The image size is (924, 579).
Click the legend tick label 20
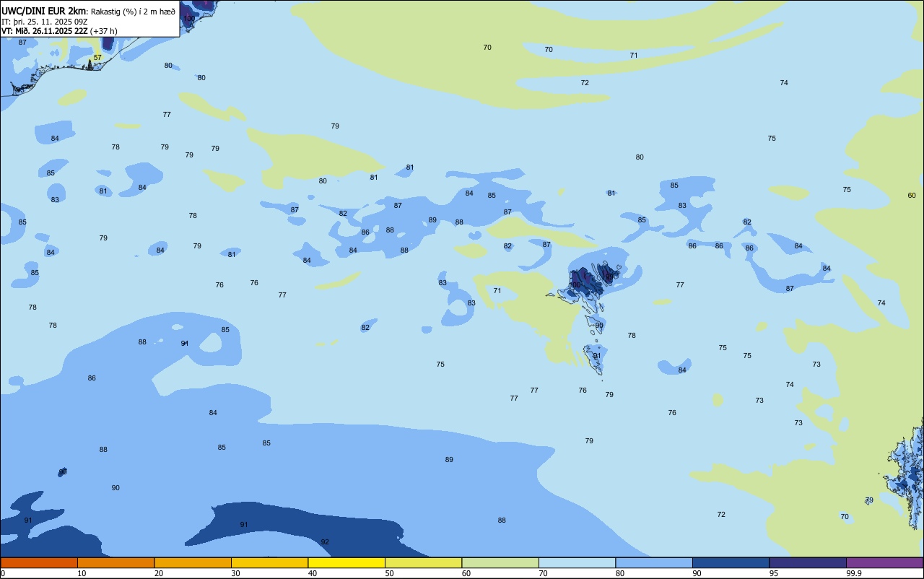pyautogui.click(x=159, y=573)
